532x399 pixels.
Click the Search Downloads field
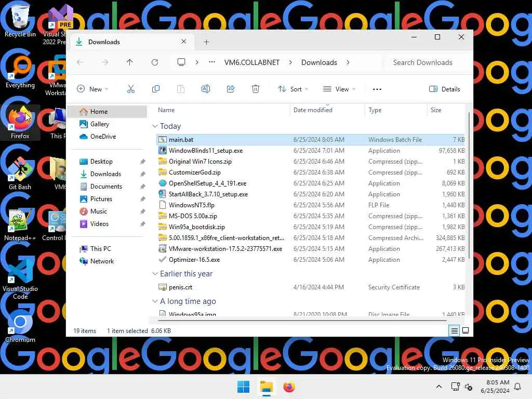[x=427, y=62]
